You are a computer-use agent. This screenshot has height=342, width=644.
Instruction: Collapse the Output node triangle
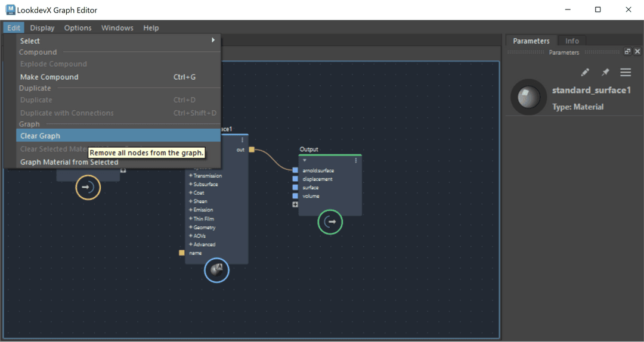point(304,160)
